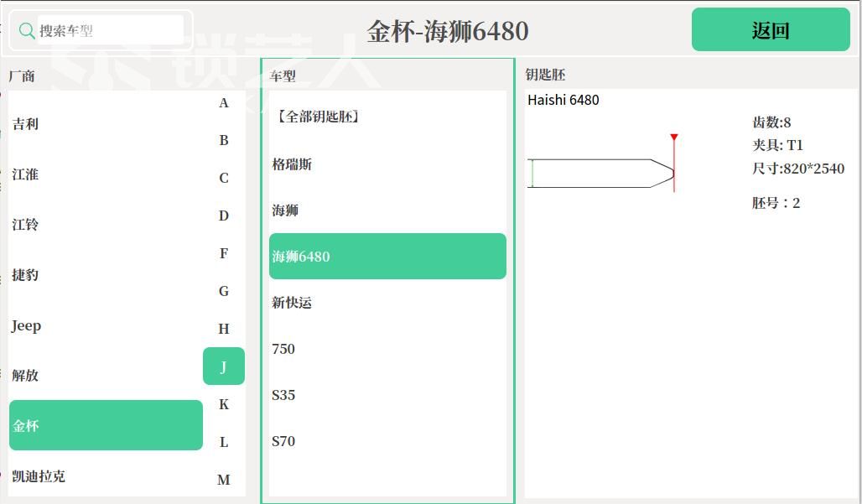Click the 胚号：2 blank number
Viewport: 862px width, 504px height.
point(776,203)
